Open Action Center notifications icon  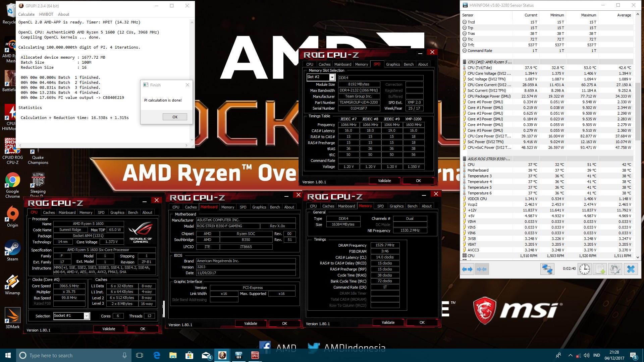coord(633,356)
